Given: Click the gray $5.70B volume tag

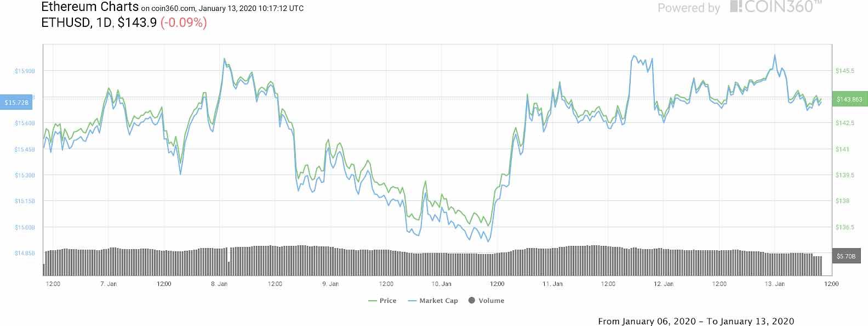Looking at the screenshot, I should pyautogui.click(x=847, y=256).
